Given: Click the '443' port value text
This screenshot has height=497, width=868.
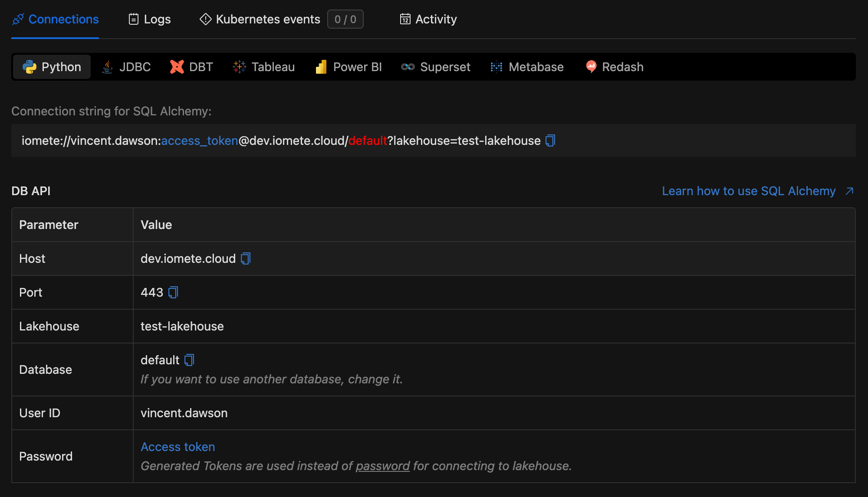Looking at the screenshot, I should point(152,292).
